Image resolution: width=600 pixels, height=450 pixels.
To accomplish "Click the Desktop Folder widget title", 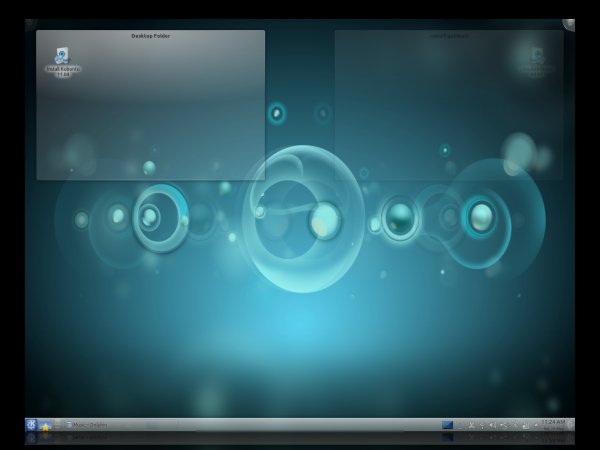I will 151,36.
